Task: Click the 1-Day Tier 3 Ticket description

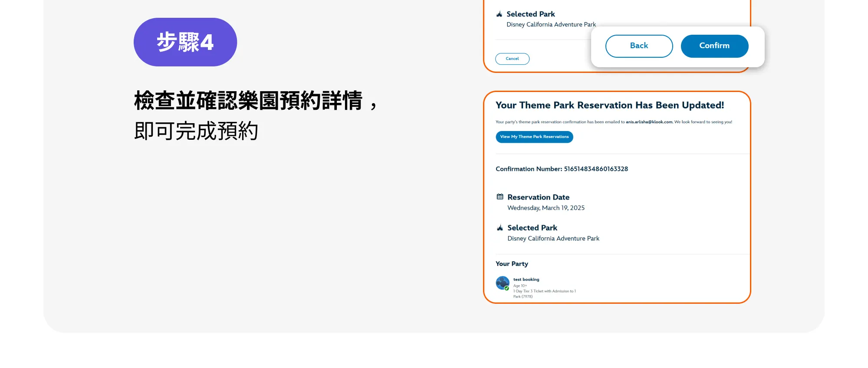Action: pyautogui.click(x=544, y=294)
